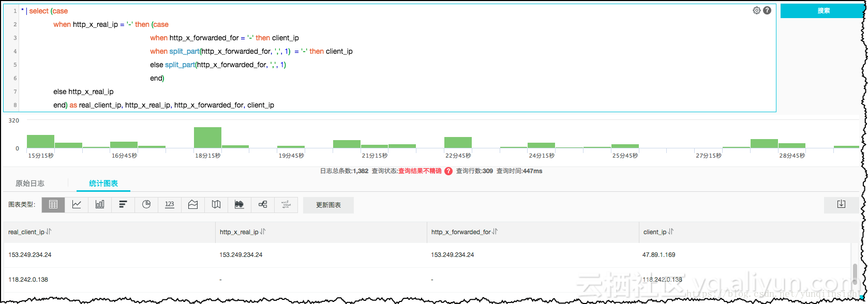This screenshot has width=868, height=304.
Task: Click 'else http_x_real_ip' on line 7
Action: pos(83,92)
